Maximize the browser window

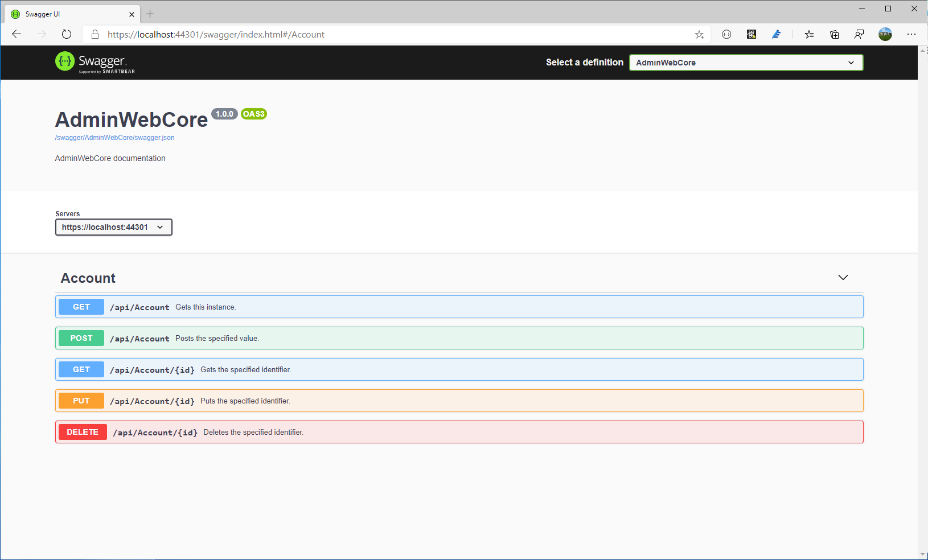[x=888, y=9]
